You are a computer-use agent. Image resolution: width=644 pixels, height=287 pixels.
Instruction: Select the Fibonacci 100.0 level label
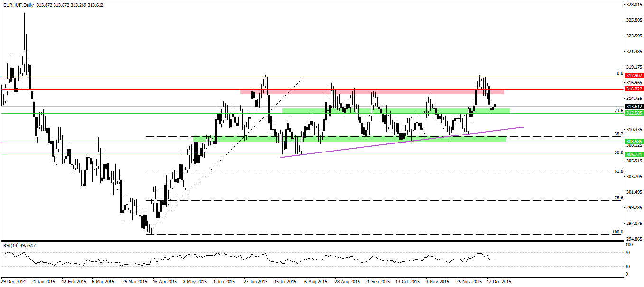pyautogui.click(x=617, y=232)
